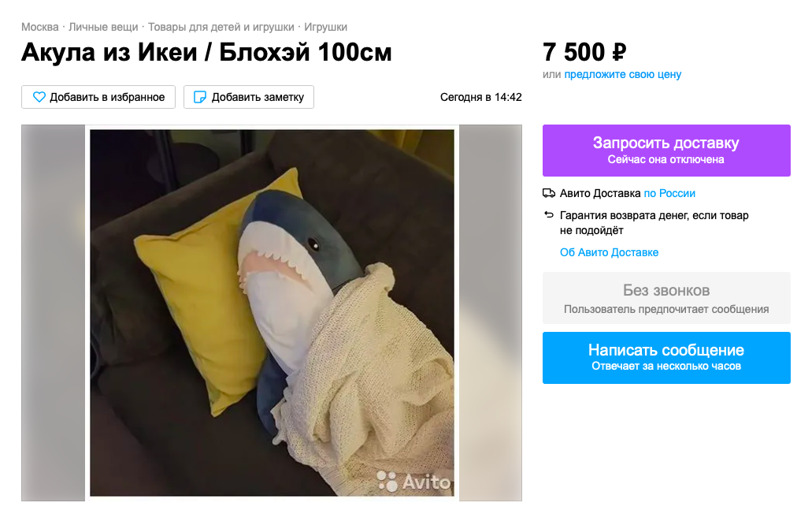
Task: Request delivery via Запросить доставку button
Action: pos(666,151)
